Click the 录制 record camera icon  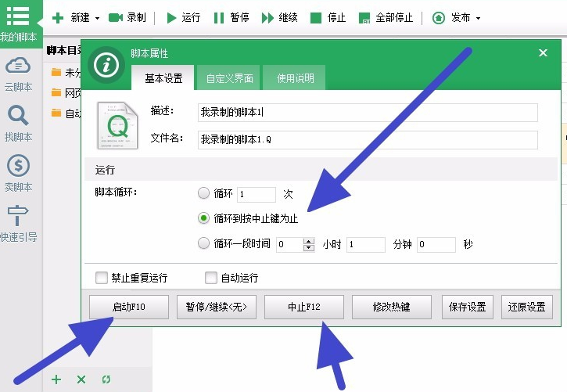(116, 17)
